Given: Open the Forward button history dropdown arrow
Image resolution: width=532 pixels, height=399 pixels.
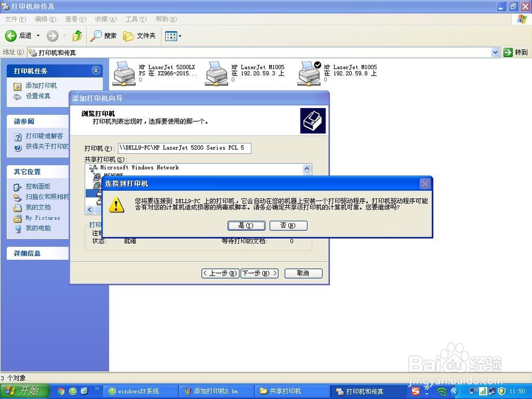Looking at the screenshot, I should coord(64,36).
